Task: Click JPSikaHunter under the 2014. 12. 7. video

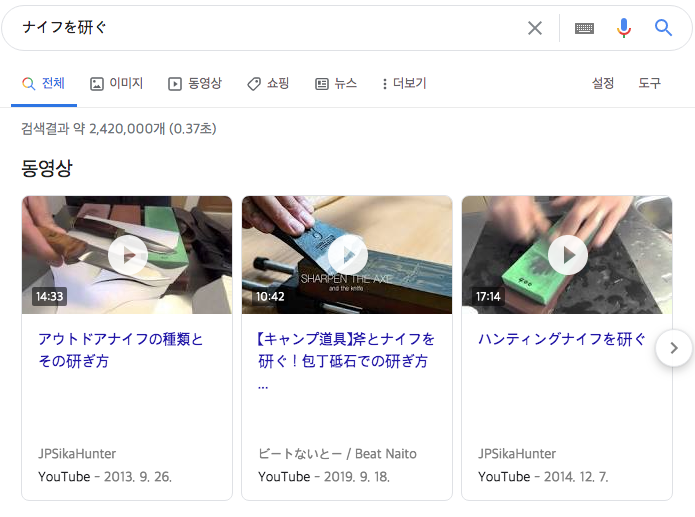Action: [517, 454]
